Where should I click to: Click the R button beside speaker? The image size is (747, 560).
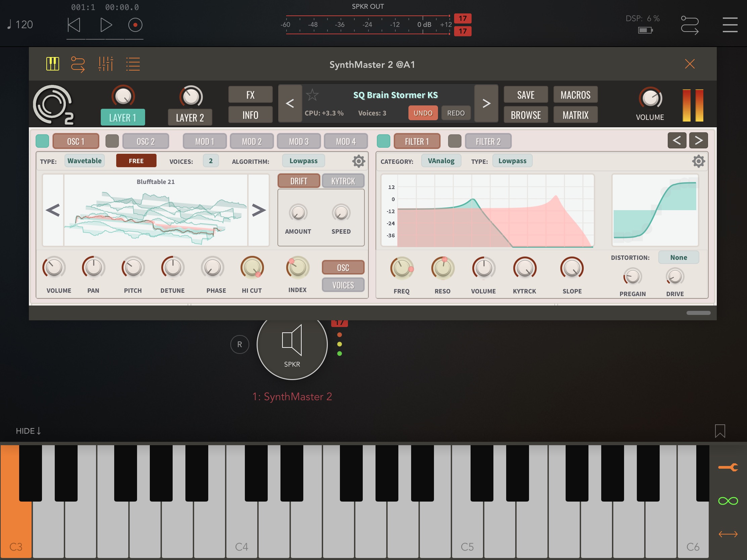239,344
